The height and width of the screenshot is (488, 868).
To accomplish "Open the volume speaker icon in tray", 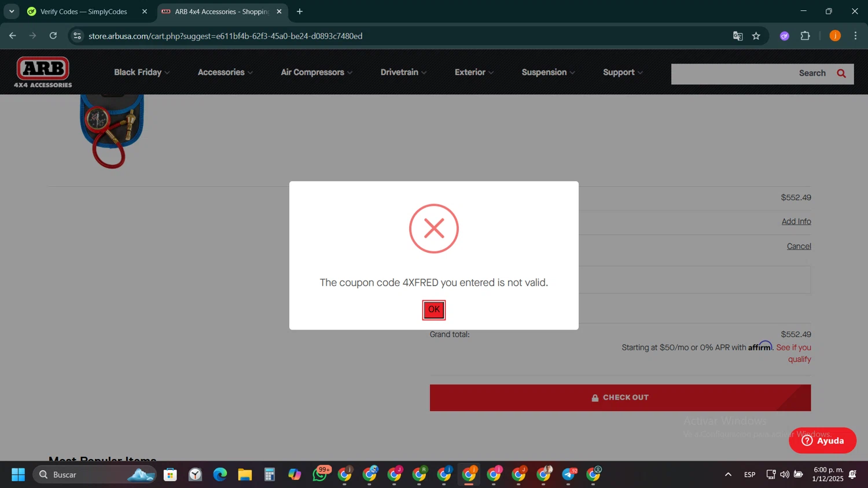I will [785, 475].
